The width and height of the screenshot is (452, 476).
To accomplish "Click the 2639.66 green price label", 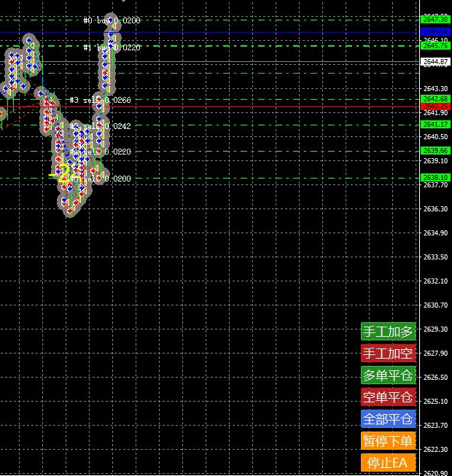I will (x=435, y=151).
